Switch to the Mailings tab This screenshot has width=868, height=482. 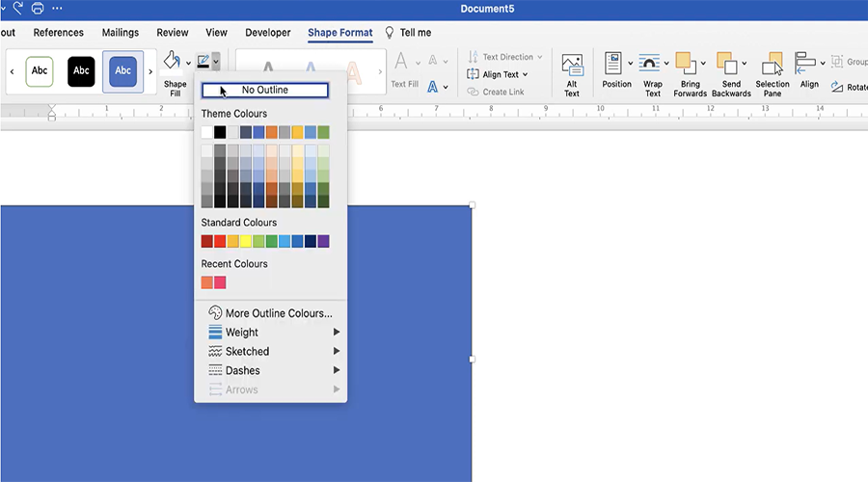121,33
